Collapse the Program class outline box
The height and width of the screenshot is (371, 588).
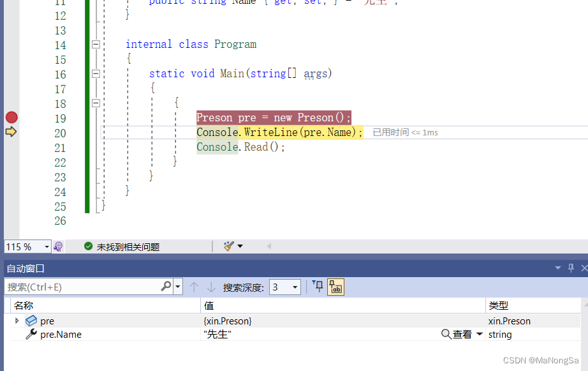click(x=96, y=44)
